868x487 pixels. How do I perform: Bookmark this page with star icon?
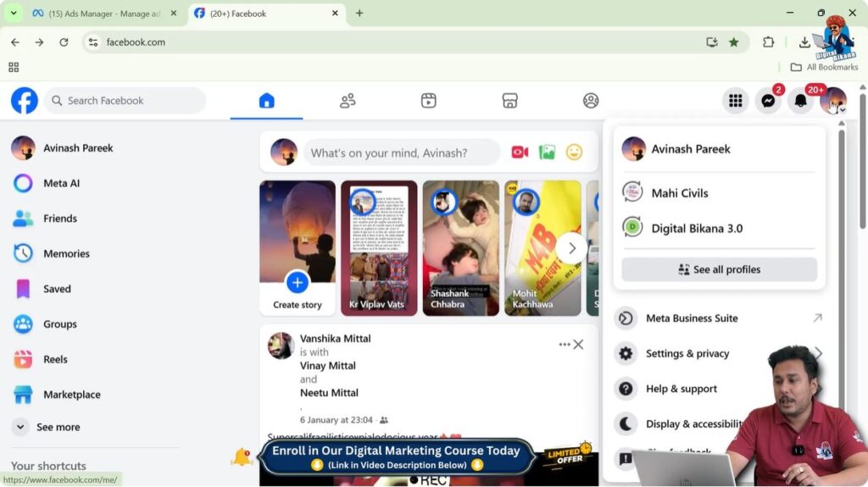click(x=733, y=42)
